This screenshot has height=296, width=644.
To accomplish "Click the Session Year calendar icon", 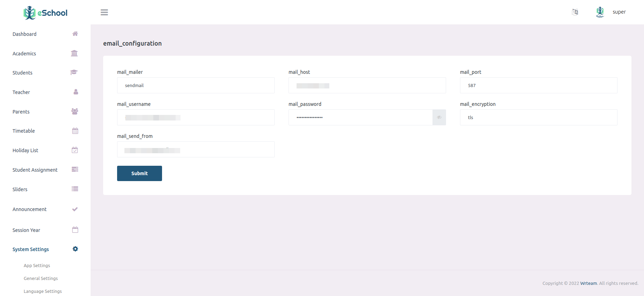I will point(75,230).
